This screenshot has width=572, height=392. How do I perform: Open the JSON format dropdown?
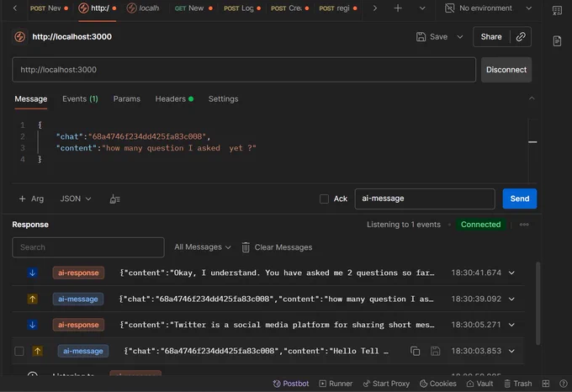coord(76,199)
